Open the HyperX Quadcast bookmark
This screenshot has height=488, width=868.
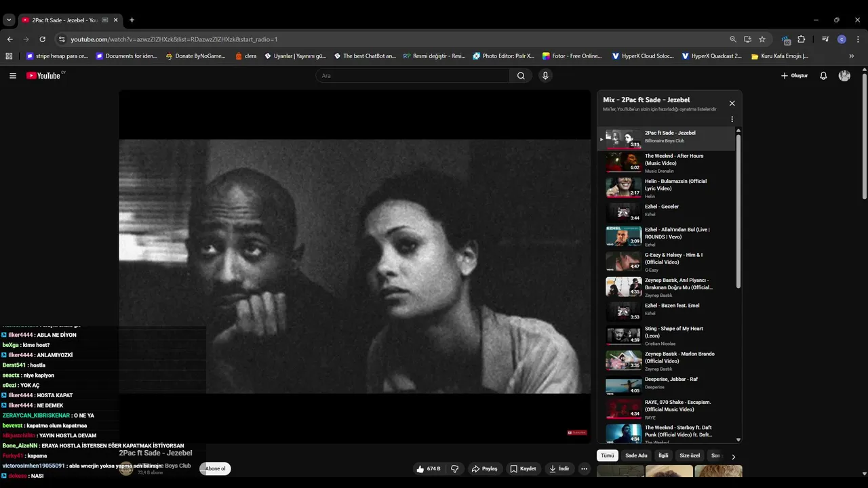712,56
